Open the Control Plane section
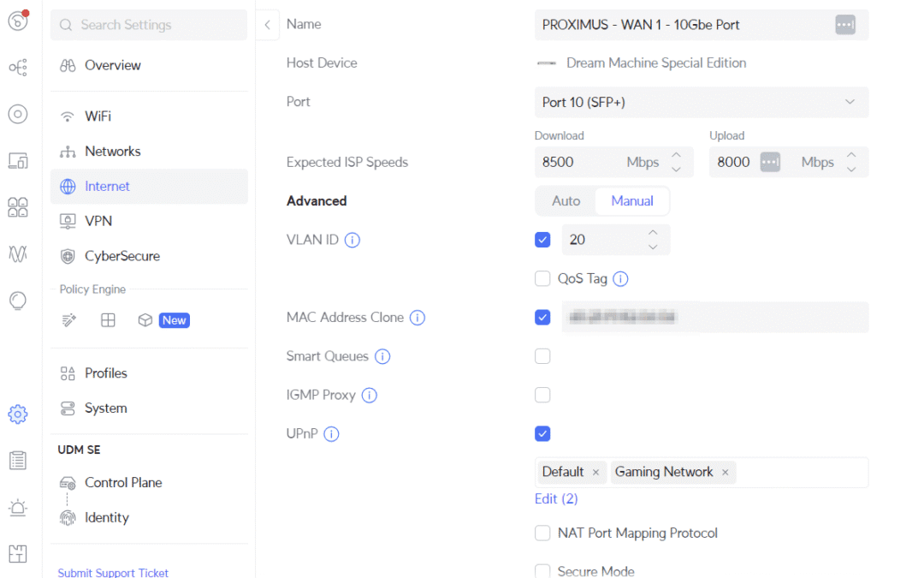924x578 pixels. (149, 482)
